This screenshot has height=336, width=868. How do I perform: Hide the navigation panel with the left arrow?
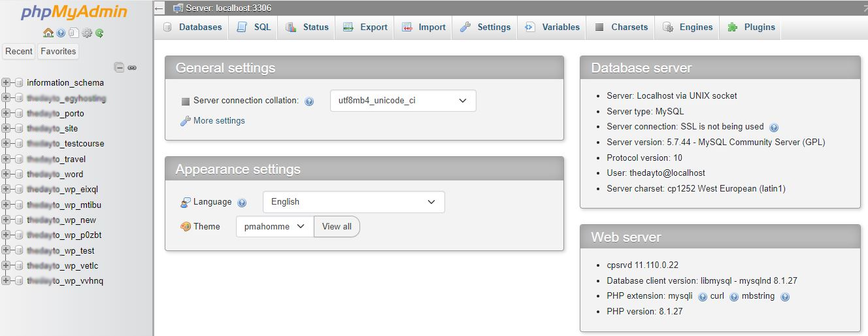[159, 8]
